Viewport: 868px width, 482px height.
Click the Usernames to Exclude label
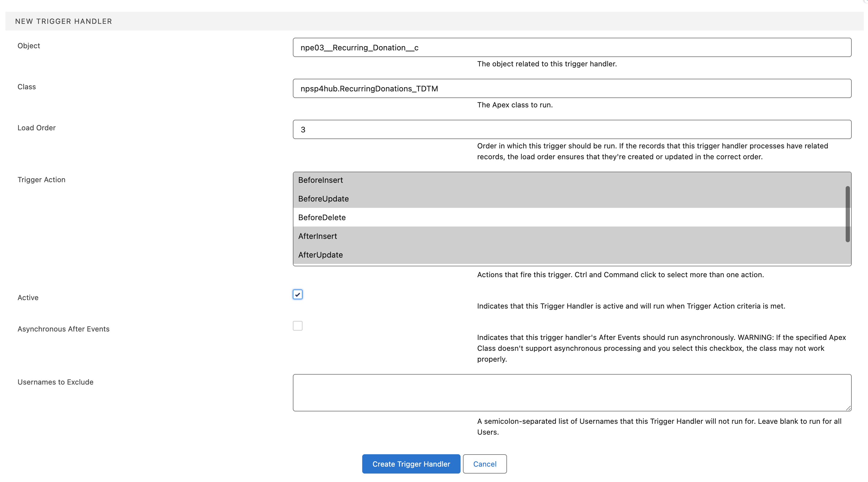[55, 382]
